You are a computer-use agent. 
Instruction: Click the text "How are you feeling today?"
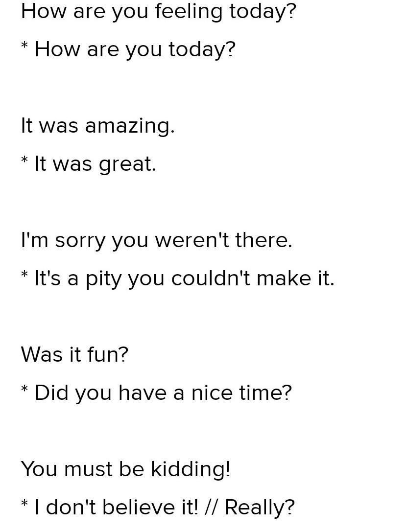tap(158, 11)
